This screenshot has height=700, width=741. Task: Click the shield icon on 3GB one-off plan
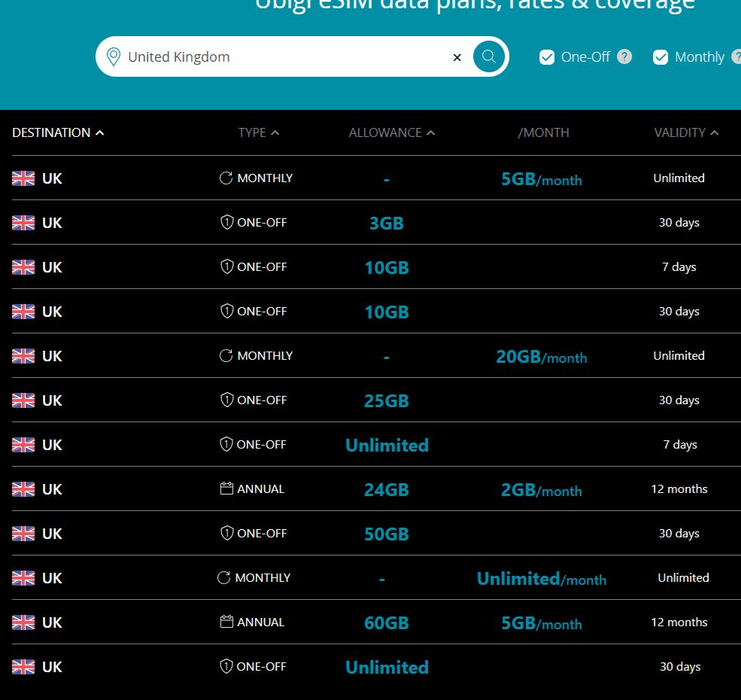click(226, 223)
